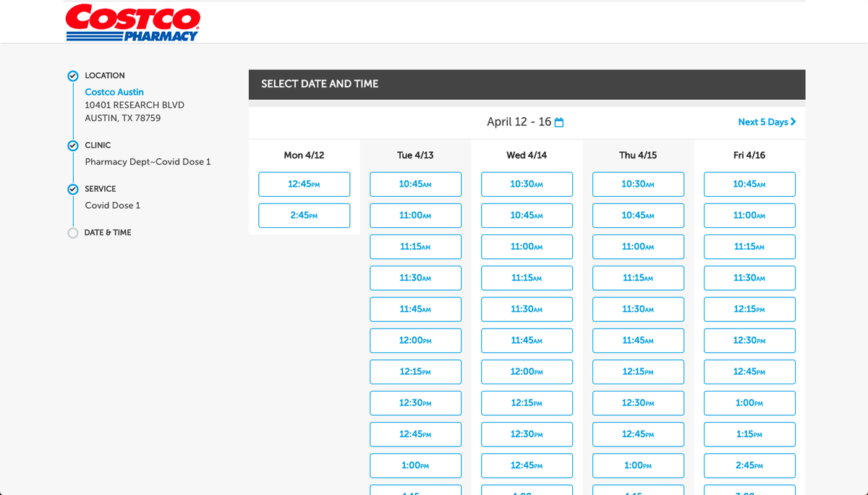The height and width of the screenshot is (495, 868).
Task: Pick Thursday 4/15 11:15AM time
Action: click(x=638, y=278)
